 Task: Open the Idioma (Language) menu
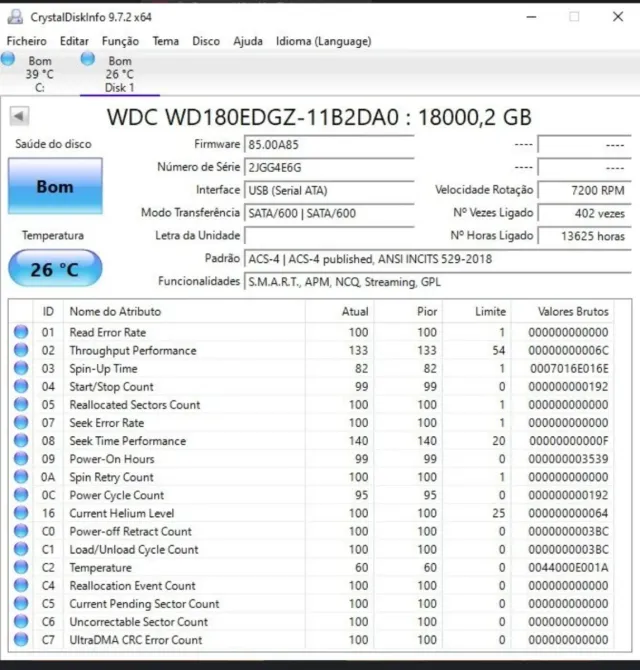coord(323,41)
